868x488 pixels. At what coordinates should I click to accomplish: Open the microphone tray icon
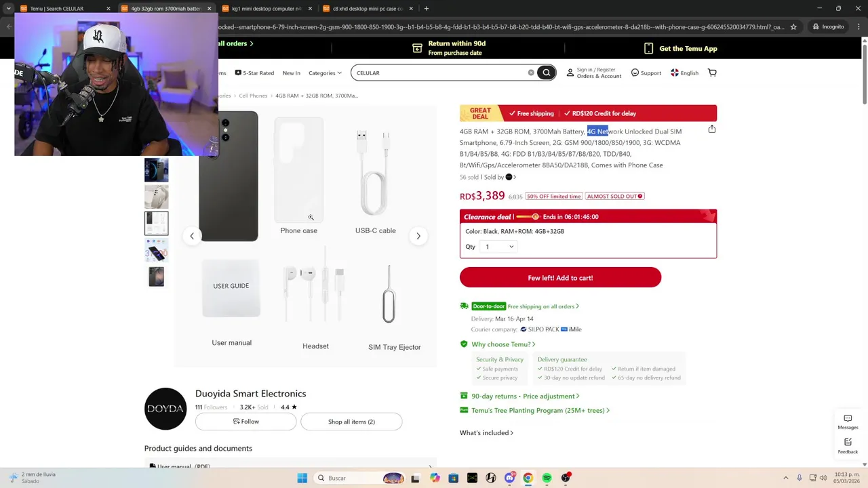800,478
